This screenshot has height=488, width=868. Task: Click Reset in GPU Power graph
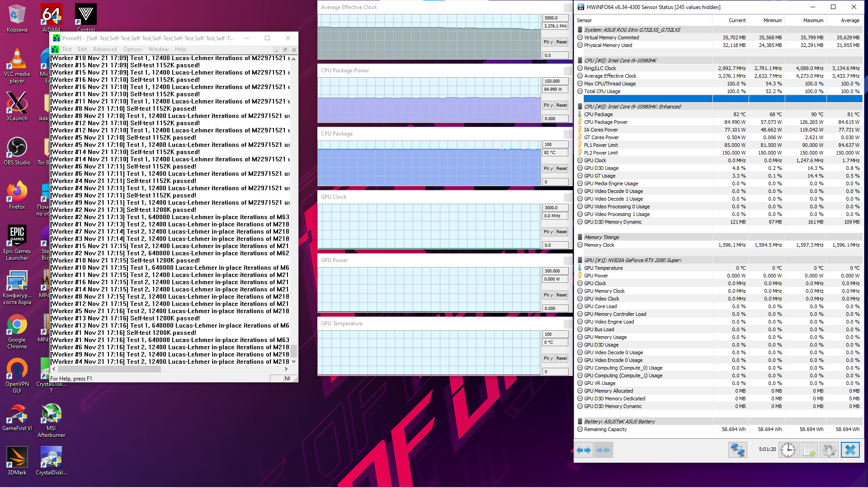[562, 295]
